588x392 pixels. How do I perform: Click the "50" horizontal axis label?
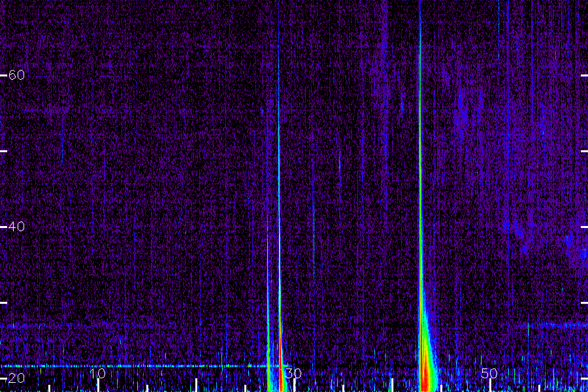click(x=489, y=373)
